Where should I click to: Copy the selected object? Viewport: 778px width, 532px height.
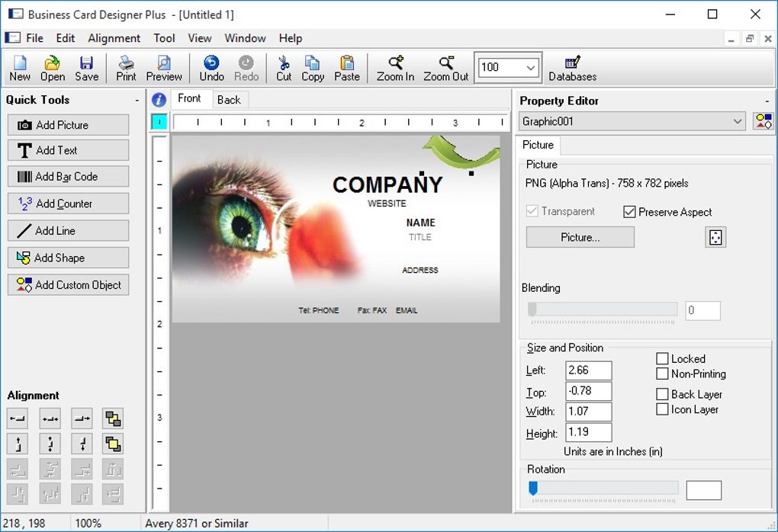point(313,69)
